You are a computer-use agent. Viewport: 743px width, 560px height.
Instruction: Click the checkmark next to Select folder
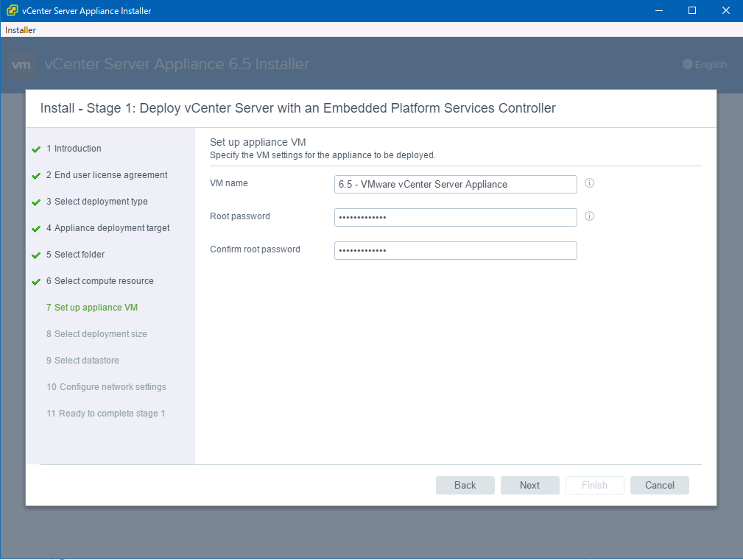coord(36,255)
